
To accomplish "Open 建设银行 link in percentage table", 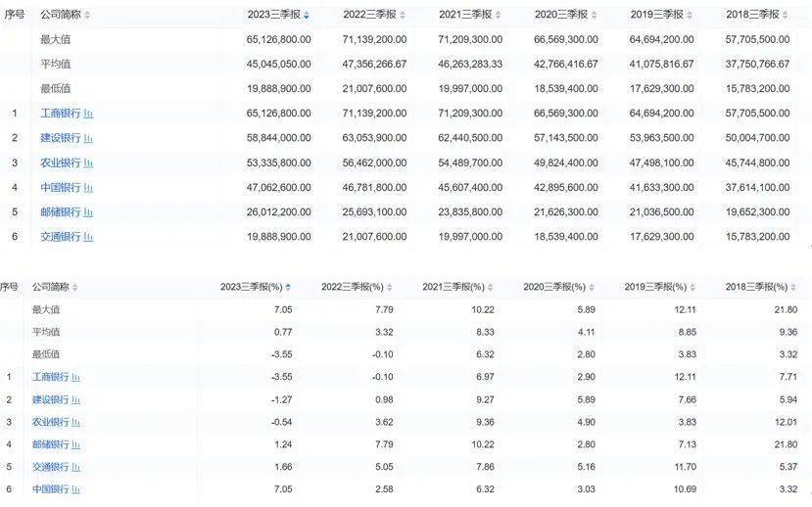I will point(50,400).
